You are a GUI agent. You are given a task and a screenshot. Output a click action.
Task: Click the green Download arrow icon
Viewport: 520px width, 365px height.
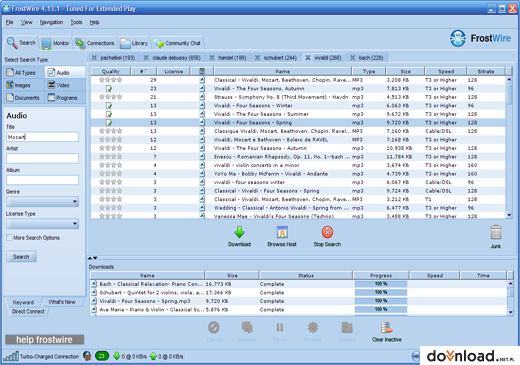239,232
